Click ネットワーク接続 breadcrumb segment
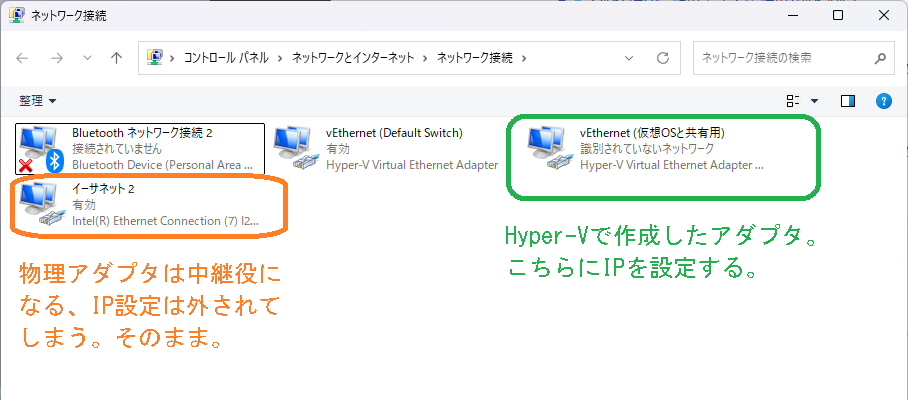908x400 pixels. coord(474,58)
